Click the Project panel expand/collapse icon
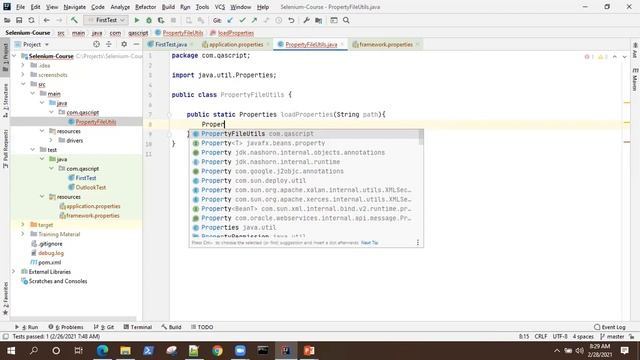 click(x=109, y=44)
